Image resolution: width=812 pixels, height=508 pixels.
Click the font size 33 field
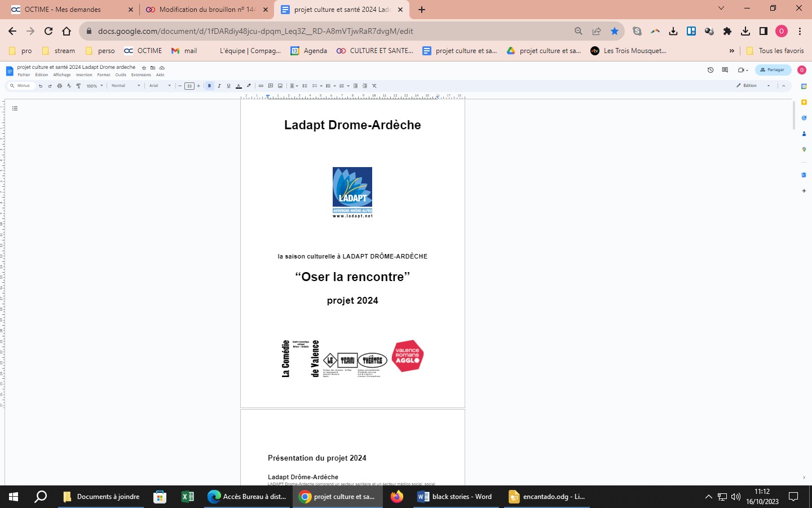click(x=189, y=86)
